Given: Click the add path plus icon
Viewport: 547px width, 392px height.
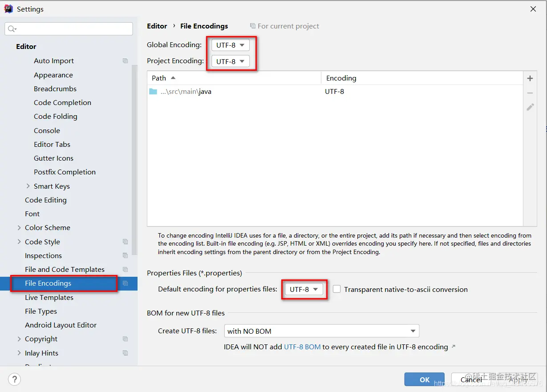Looking at the screenshot, I should 530,78.
